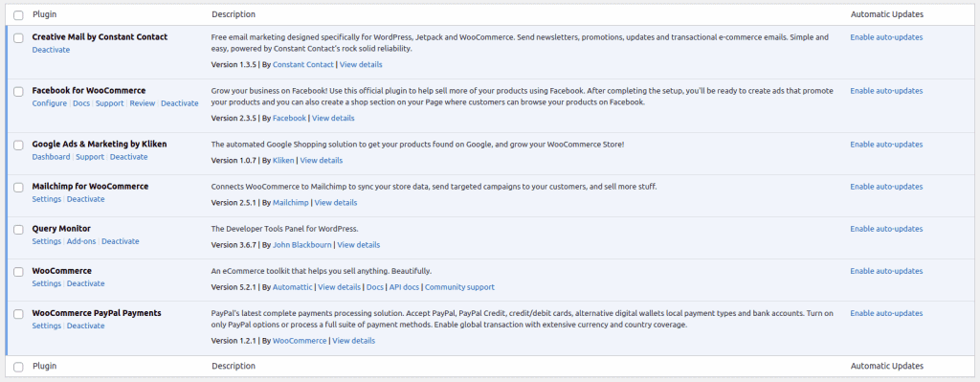Open the WooCommerce API docs link

(x=405, y=287)
